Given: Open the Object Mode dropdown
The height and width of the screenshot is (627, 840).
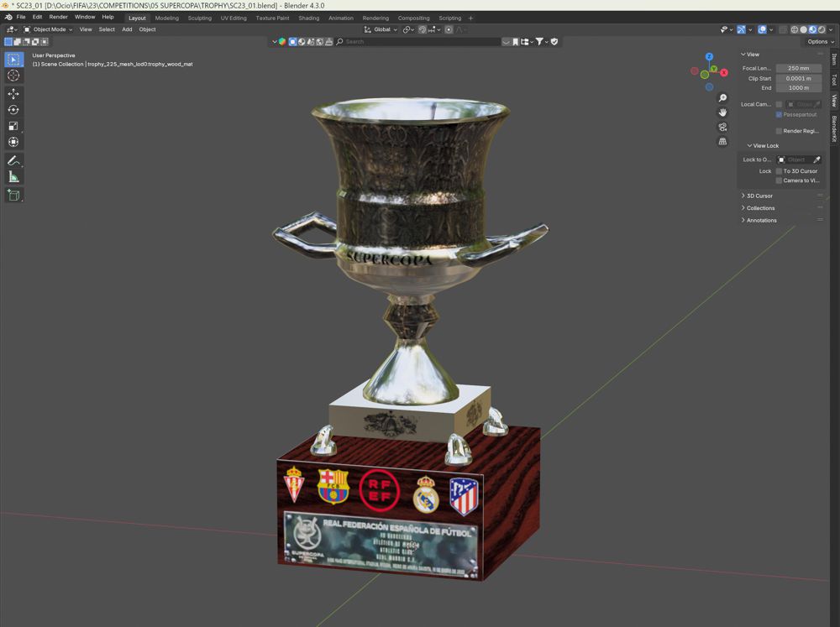Looking at the screenshot, I should (48, 29).
